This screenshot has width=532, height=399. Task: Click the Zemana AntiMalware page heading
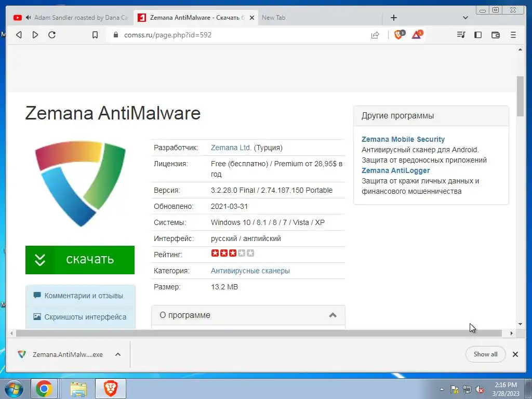click(x=113, y=113)
